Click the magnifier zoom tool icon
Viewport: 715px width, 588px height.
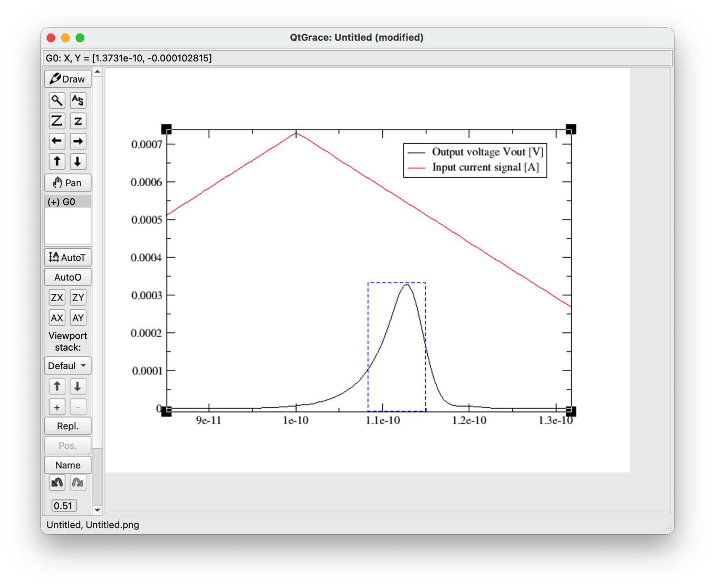click(57, 100)
